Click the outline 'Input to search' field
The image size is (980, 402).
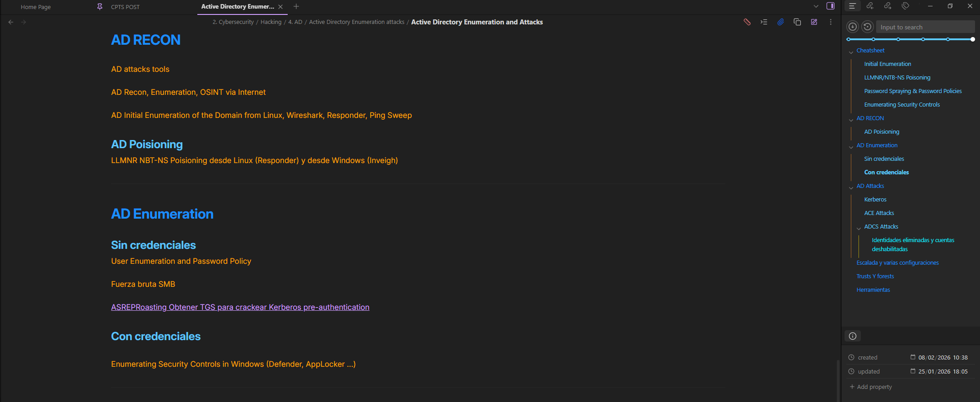[x=925, y=27]
